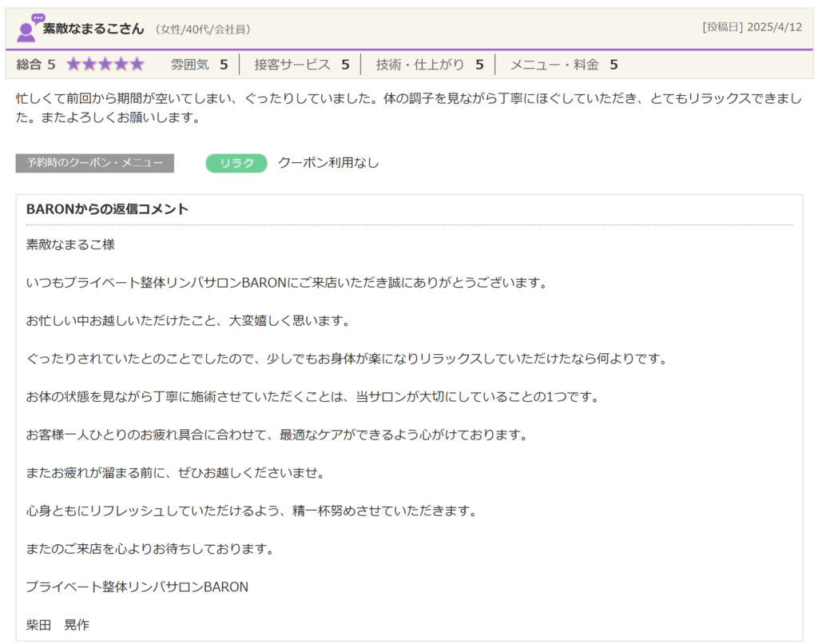Screen dimensions: 818x644
Task: Click the salon name signature プライベート整体リンパサロンBARON
Action: pos(137,586)
